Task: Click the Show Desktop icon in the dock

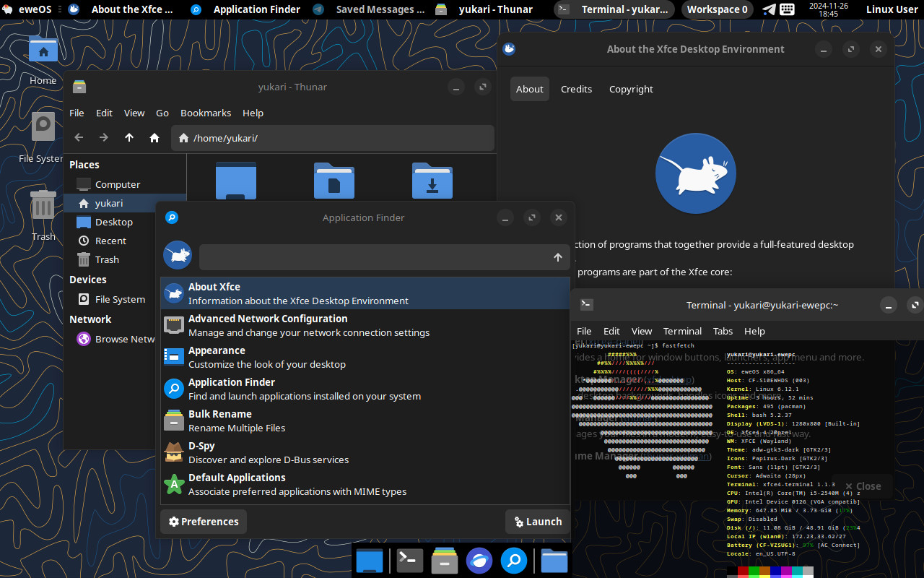Action: coord(369,560)
